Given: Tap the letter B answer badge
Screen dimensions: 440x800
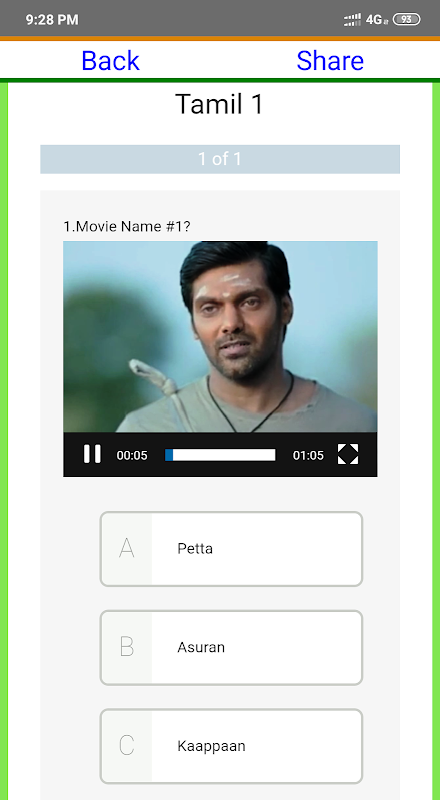Looking at the screenshot, I should 127,647.
